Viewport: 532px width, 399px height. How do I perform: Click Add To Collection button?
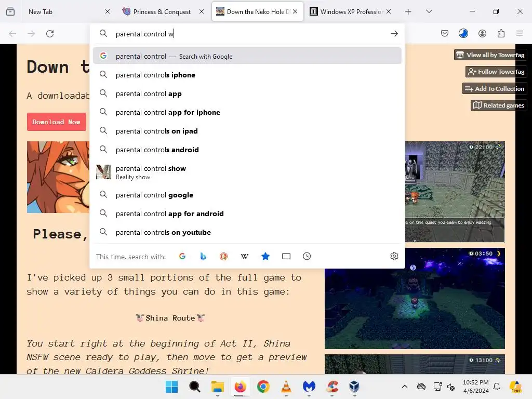pyautogui.click(x=495, y=88)
